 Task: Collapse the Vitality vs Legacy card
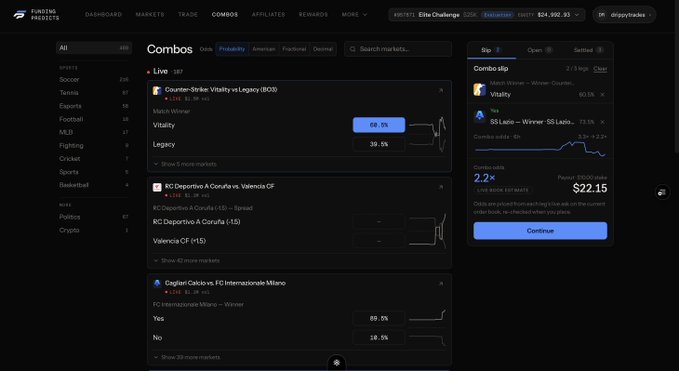coord(441,90)
